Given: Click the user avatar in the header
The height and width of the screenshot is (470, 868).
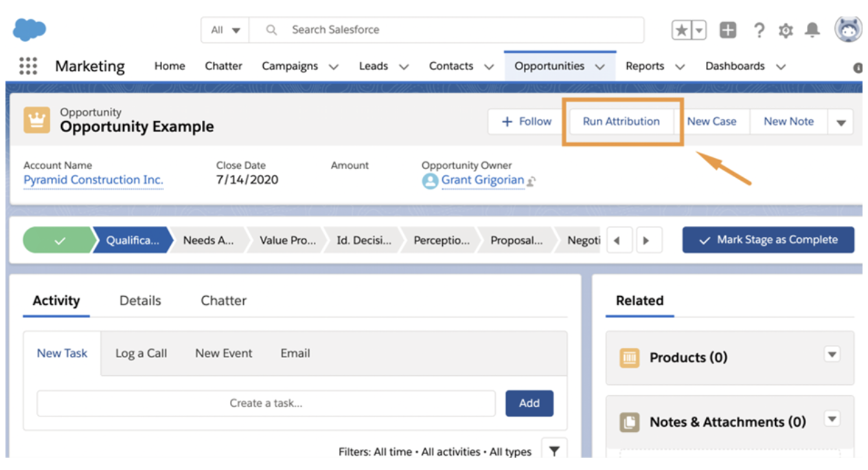Looking at the screenshot, I should tap(849, 30).
